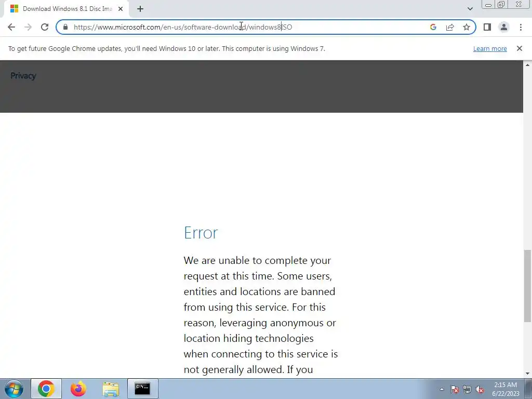Open Windows Explorer from the taskbar
Viewport: 532px width, 399px height.
click(x=111, y=389)
